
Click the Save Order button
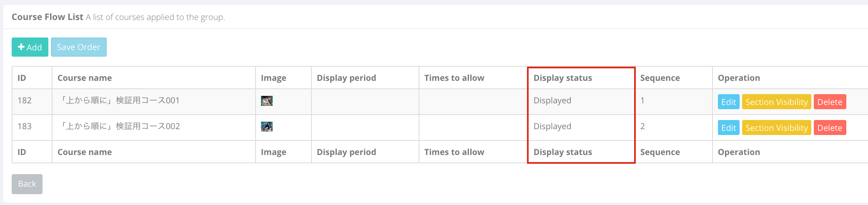click(x=79, y=47)
